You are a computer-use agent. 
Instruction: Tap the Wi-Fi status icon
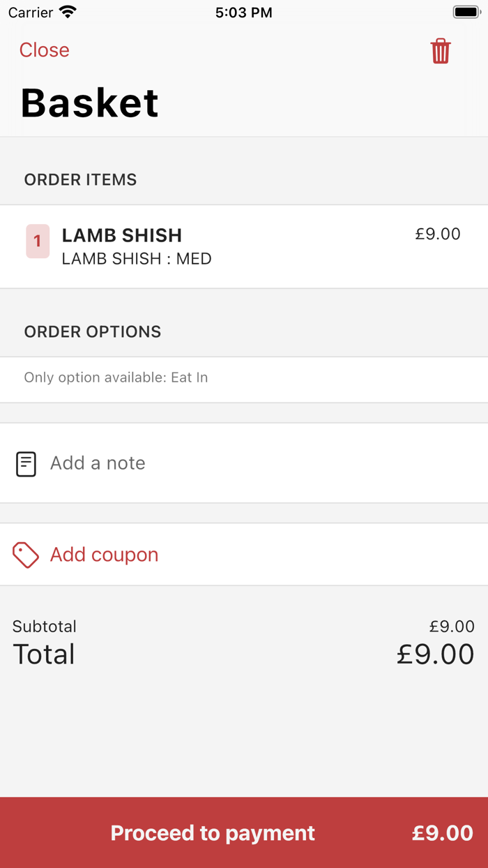coord(68,12)
